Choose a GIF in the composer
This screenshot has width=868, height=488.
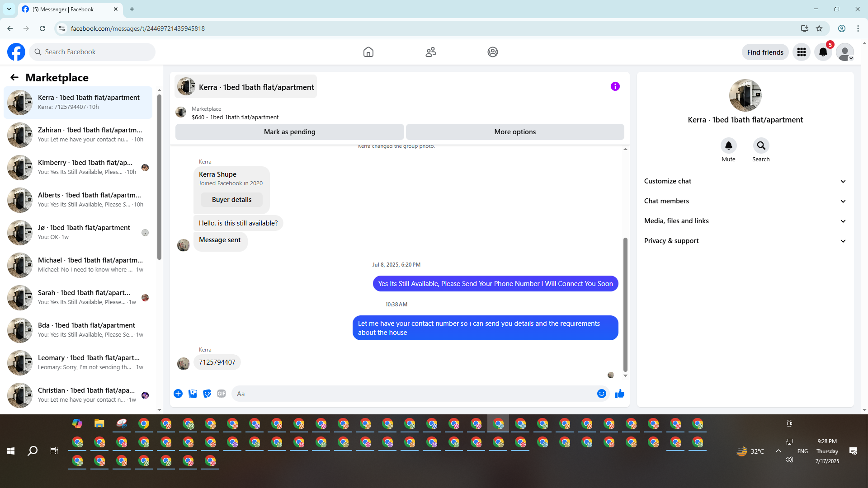222,394
